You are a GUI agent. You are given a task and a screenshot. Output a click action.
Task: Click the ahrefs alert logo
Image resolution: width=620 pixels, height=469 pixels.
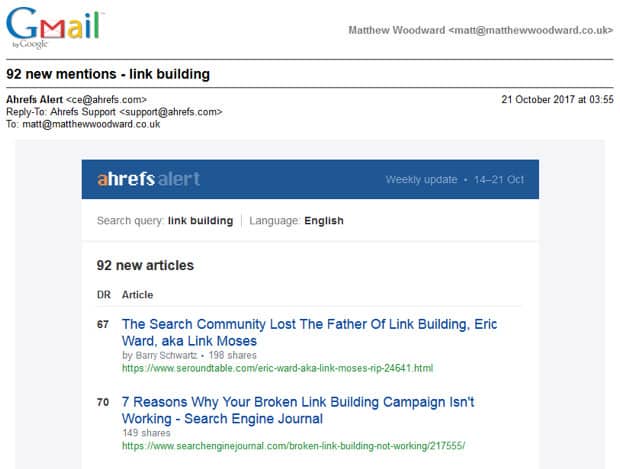148,179
